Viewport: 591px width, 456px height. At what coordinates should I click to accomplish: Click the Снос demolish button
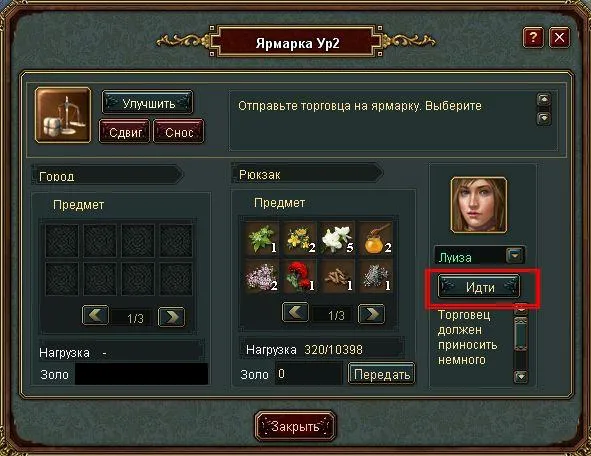(179, 132)
